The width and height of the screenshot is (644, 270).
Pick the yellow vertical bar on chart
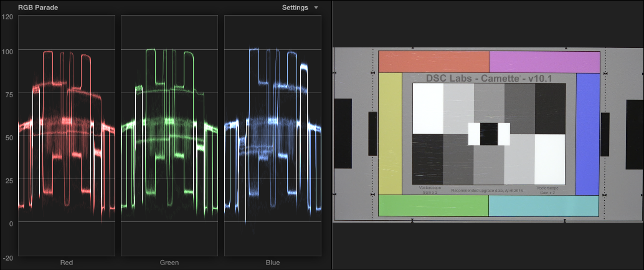tap(391, 133)
